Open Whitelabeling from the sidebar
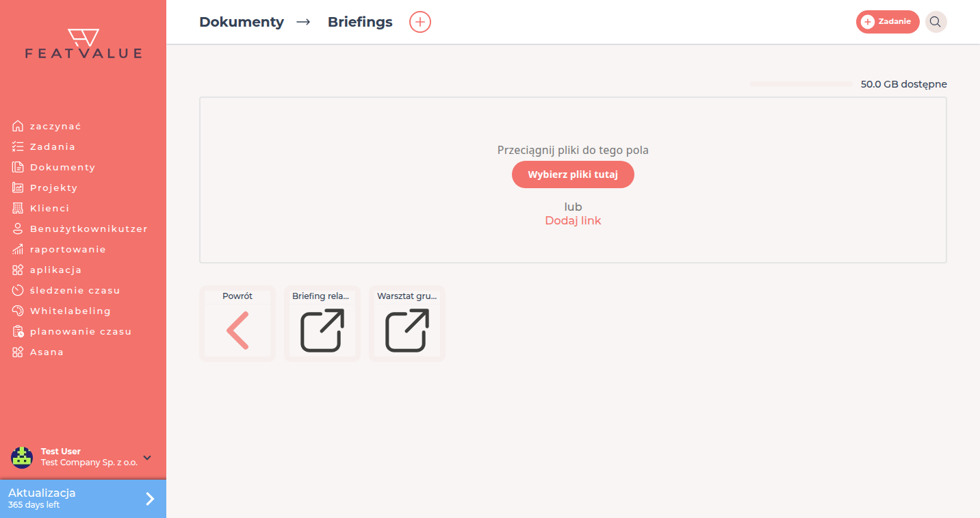The height and width of the screenshot is (518, 980). [70, 311]
